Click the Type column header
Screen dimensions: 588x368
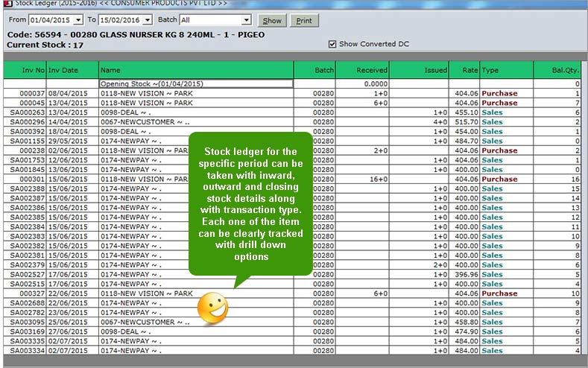click(506, 70)
